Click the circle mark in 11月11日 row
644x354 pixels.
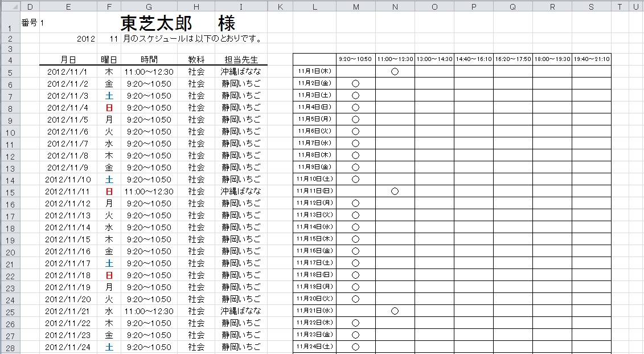395,192
